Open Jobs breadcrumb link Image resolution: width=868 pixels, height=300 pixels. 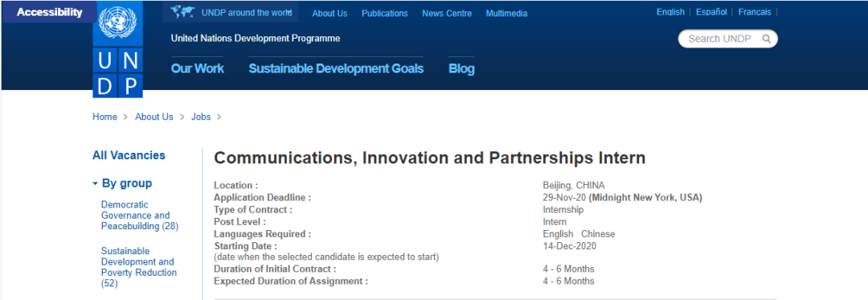pos(201,117)
